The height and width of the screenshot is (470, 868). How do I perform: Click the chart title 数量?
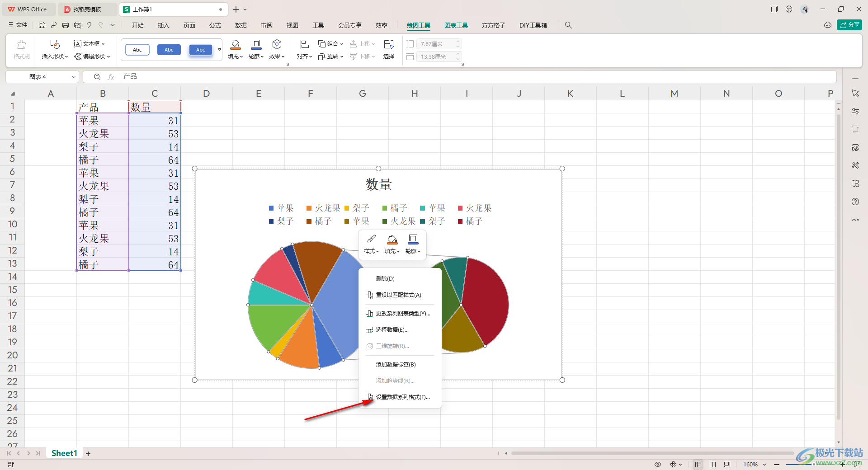(378, 184)
